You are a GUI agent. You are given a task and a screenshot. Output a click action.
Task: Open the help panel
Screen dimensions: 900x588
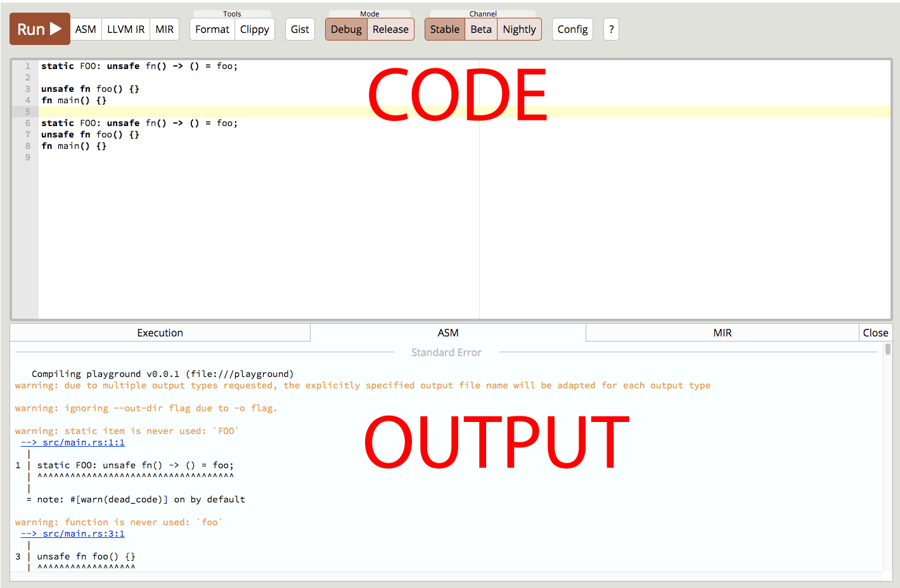(x=610, y=29)
